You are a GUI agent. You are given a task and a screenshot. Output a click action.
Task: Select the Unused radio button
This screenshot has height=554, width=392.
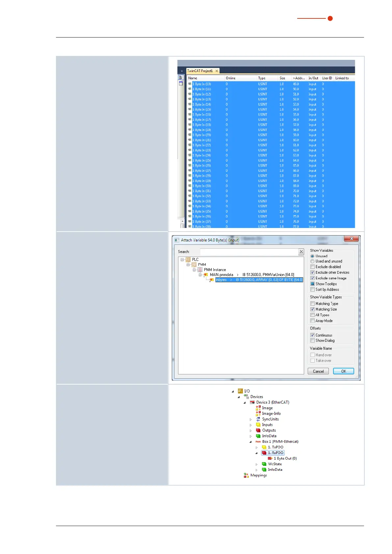click(x=312, y=256)
